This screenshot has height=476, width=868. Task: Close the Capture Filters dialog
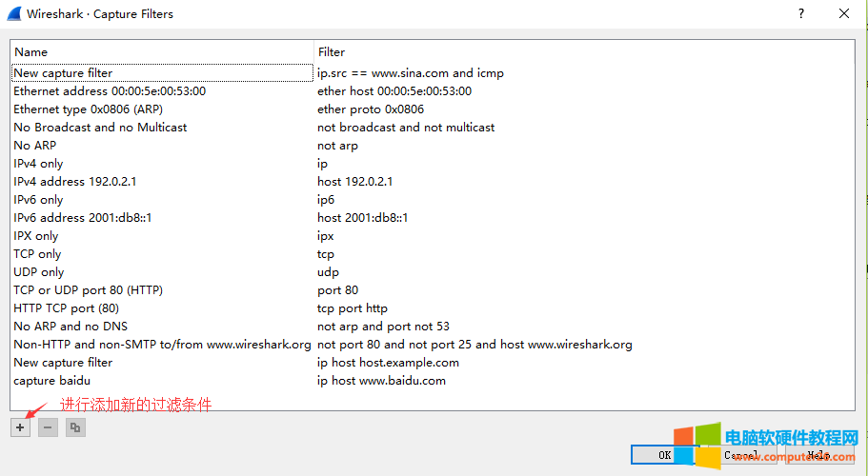point(843,14)
